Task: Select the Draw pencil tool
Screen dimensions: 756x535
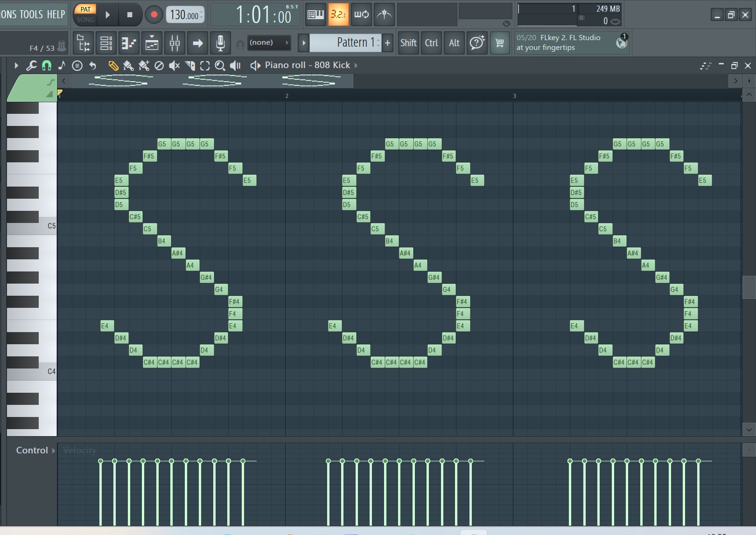Action: point(113,66)
